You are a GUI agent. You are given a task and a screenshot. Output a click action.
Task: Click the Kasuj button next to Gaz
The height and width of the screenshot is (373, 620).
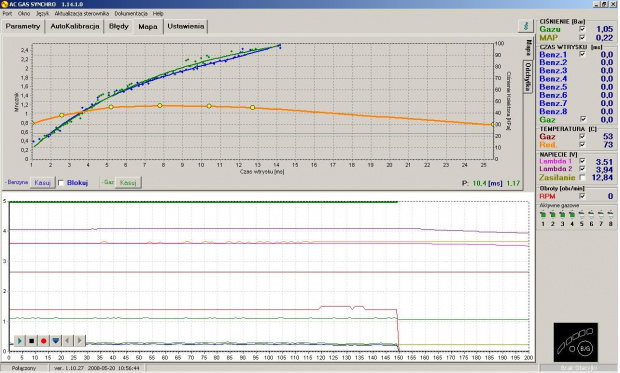click(x=128, y=183)
